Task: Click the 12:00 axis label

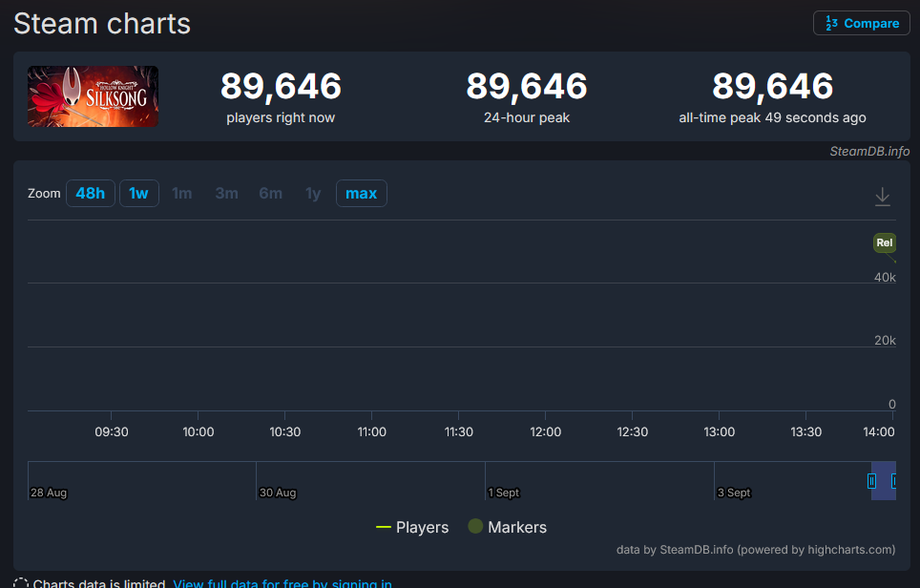Action: coord(545,431)
